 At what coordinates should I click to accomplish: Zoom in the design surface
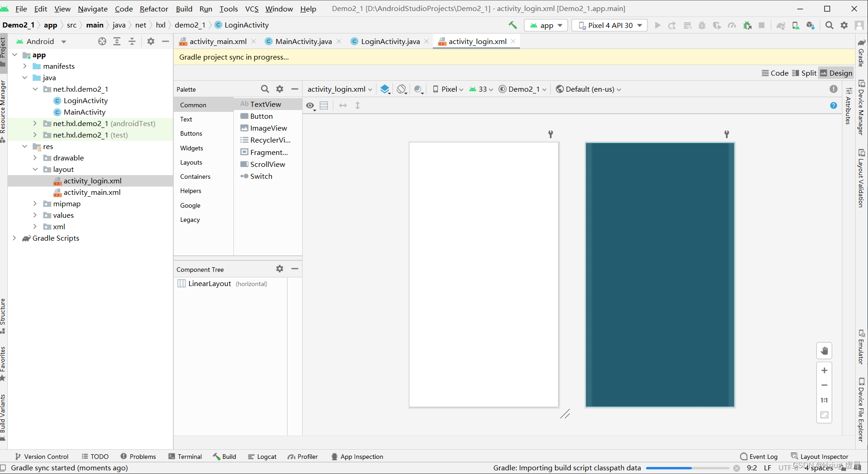pos(824,370)
